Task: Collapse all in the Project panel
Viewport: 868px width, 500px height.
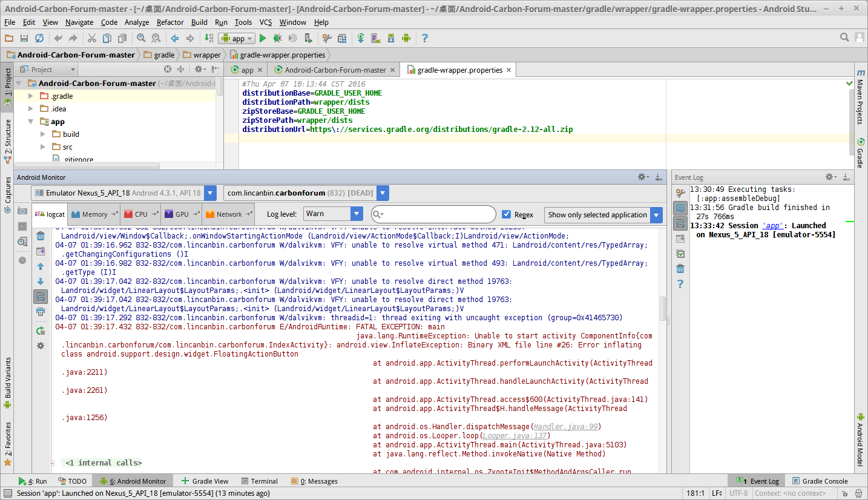Action: 180,70
